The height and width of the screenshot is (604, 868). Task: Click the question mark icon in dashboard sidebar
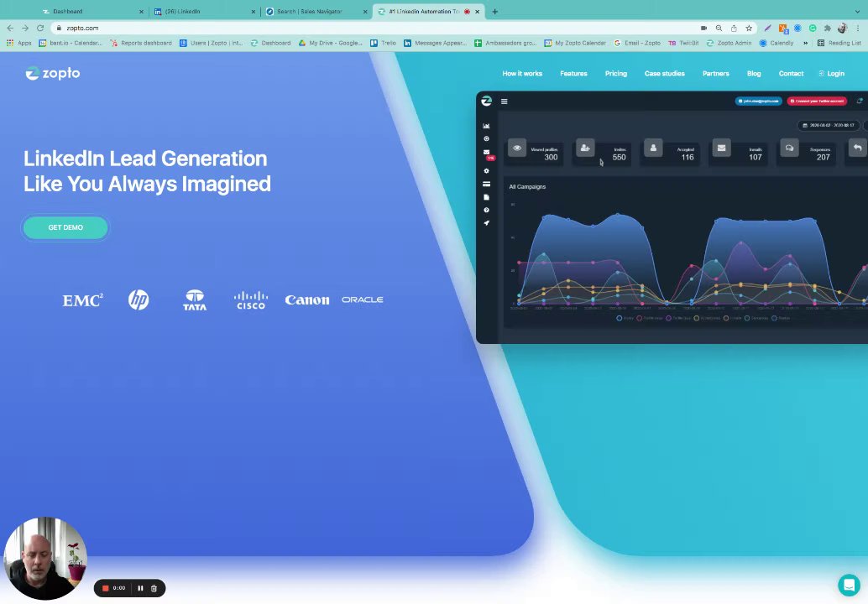(486, 211)
